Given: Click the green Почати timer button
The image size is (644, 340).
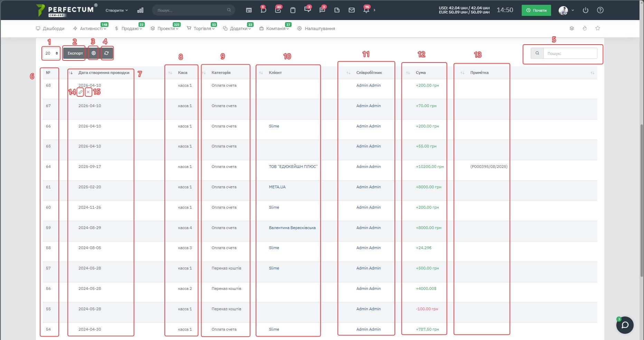Looking at the screenshot, I should [x=536, y=10].
